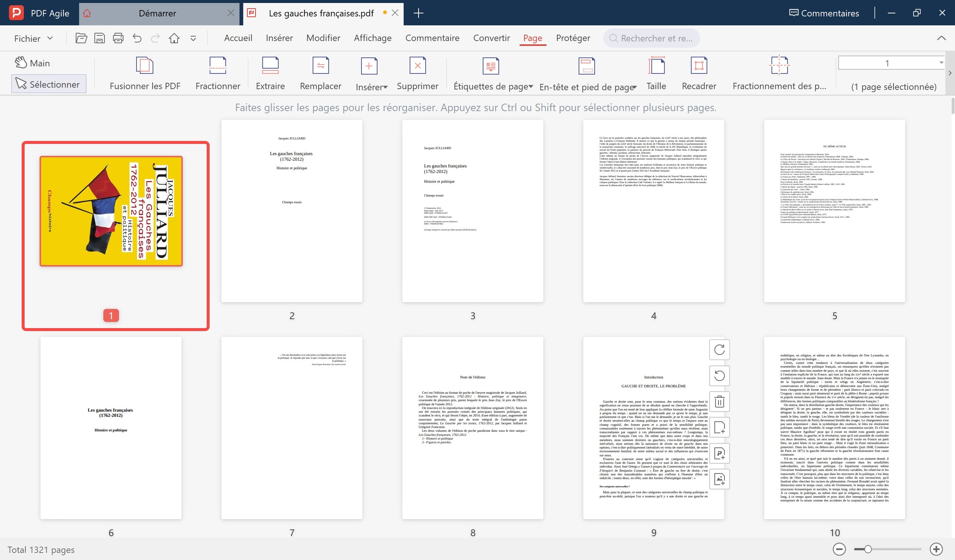Zoom out thumbnails with minus button
Image resolution: width=955 pixels, height=560 pixels.
coord(839,549)
